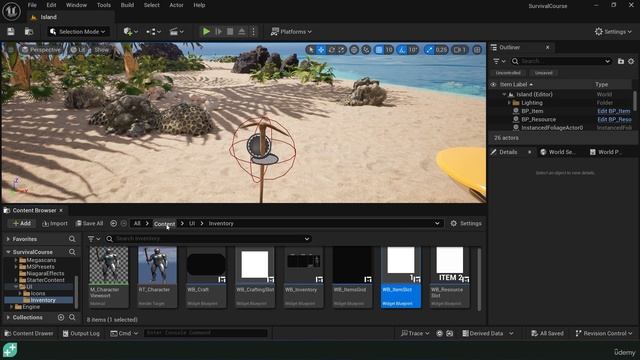640x360 pixels.
Task: Change the Perspective view type
Action: (41, 50)
